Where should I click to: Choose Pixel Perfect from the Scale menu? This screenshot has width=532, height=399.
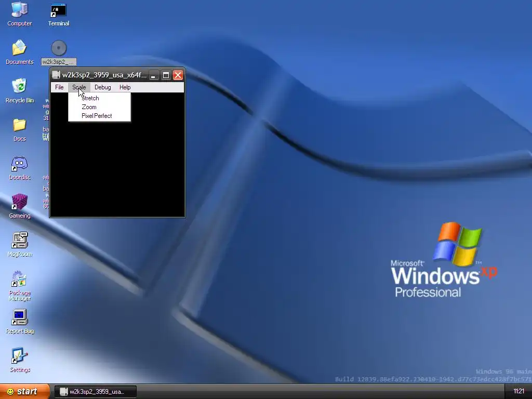pos(99,116)
